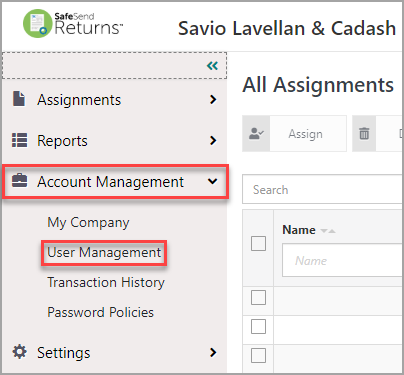The width and height of the screenshot is (404, 375).
Task: Click the All Assignments heading
Action: (x=318, y=85)
